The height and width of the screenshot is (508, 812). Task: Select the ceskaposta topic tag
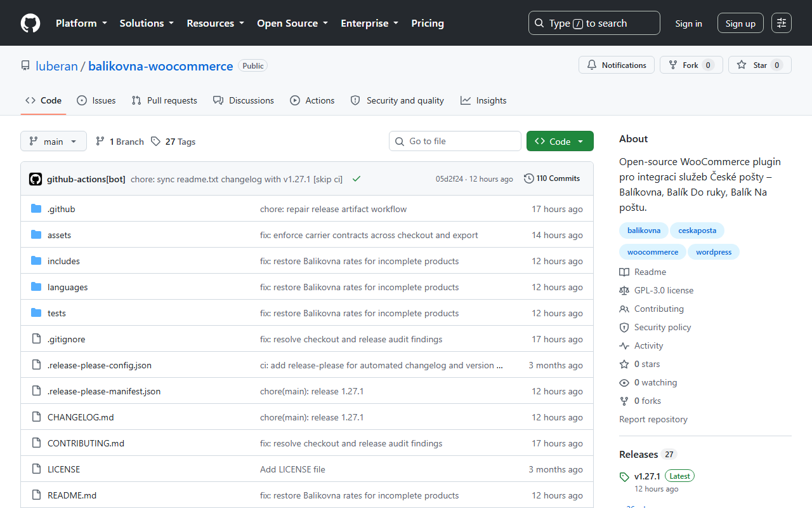pyautogui.click(x=697, y=231)
